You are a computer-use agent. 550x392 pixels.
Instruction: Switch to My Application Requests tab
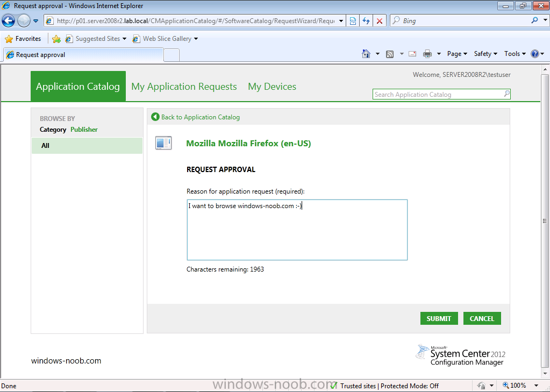184,87
